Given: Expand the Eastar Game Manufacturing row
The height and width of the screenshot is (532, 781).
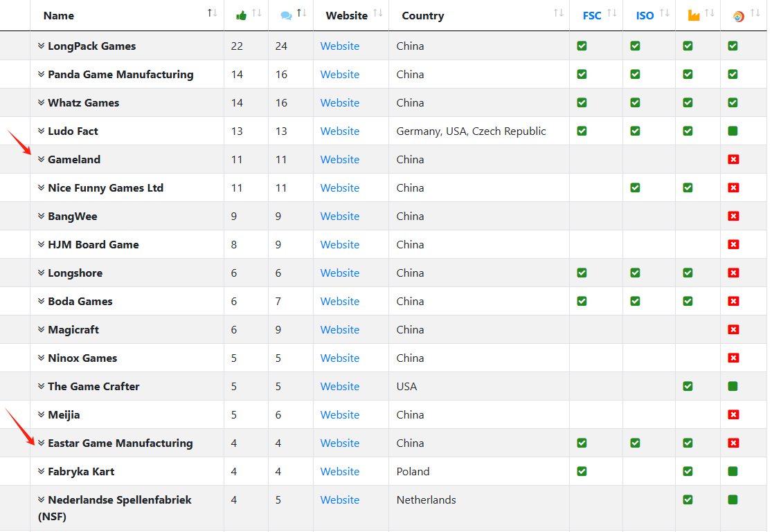Looking at the screenshot, I should [42, 443].
